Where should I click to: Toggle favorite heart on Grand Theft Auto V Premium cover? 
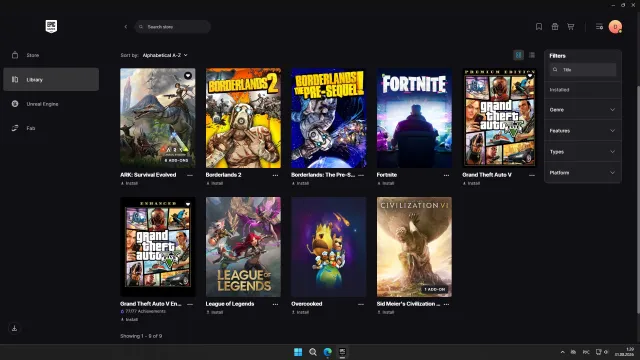point(530,76)
